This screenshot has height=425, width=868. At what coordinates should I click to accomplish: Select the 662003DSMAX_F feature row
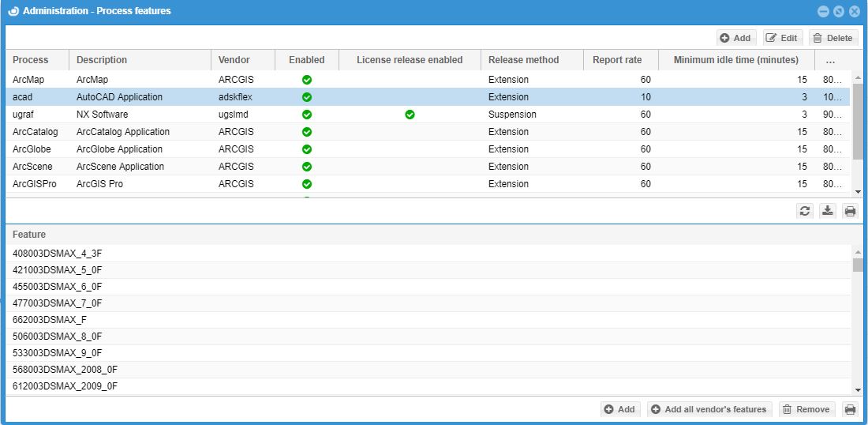pos(51,320)
